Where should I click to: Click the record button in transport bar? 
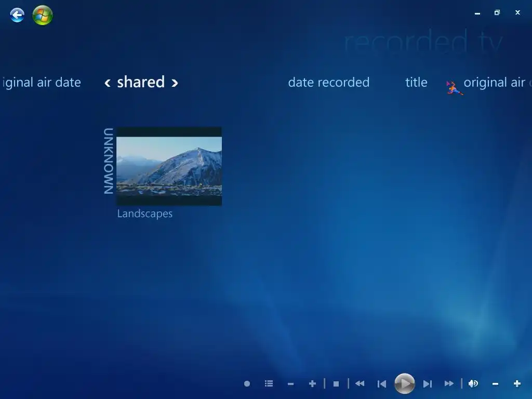[x=247, y=384]
